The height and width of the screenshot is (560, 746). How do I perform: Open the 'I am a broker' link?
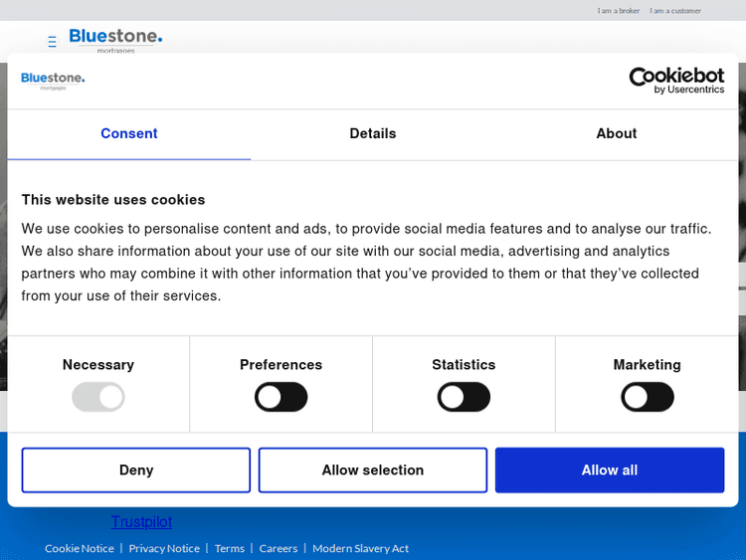click(619, 11)
